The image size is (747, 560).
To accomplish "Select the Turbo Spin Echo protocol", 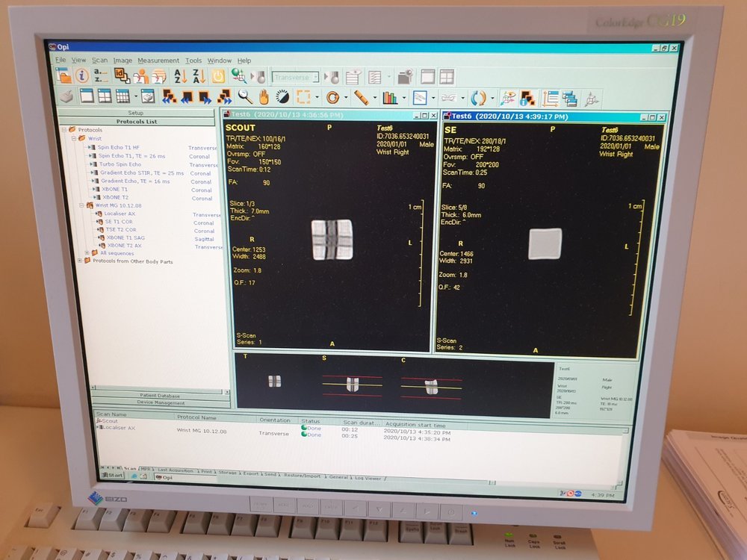I will coord(120,164).
